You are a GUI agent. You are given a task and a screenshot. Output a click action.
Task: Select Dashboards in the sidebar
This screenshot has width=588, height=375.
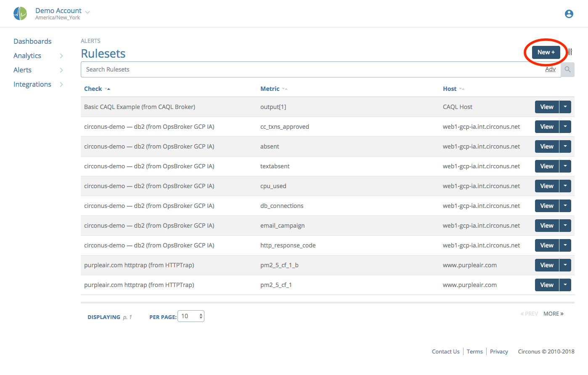tap(32, 41)
